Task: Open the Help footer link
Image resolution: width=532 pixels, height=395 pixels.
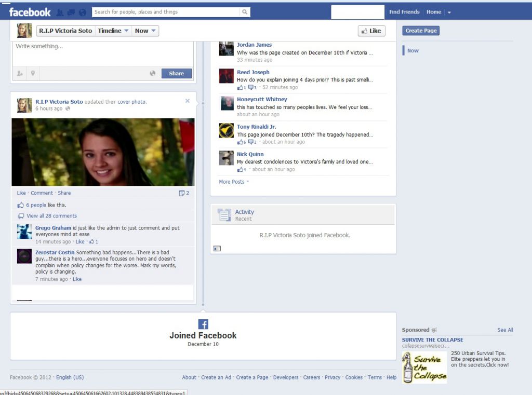Action: pos(391,377)
